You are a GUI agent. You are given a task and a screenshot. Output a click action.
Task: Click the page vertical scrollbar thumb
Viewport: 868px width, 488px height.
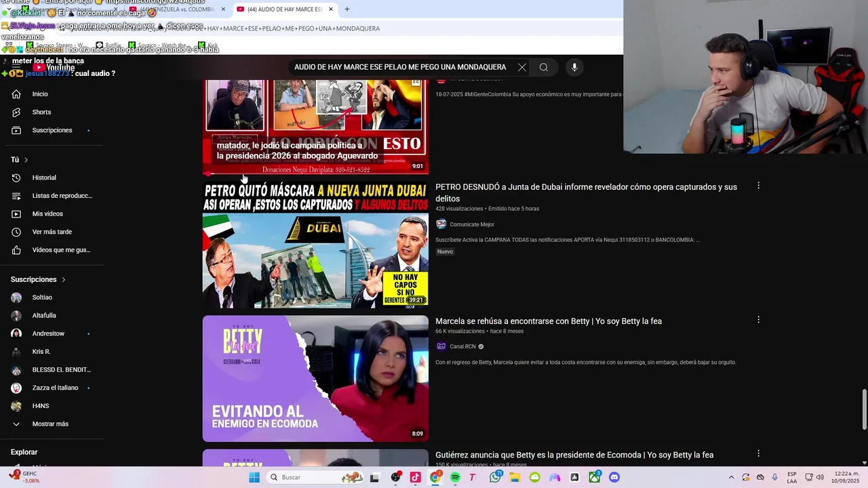864,409
